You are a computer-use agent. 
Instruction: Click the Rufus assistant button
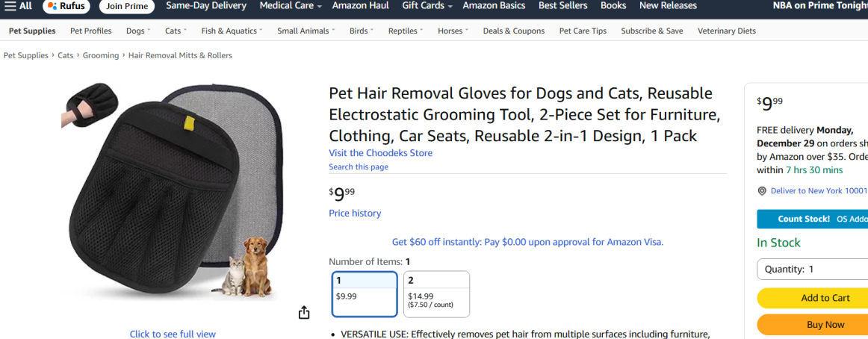tap(66, 6)
